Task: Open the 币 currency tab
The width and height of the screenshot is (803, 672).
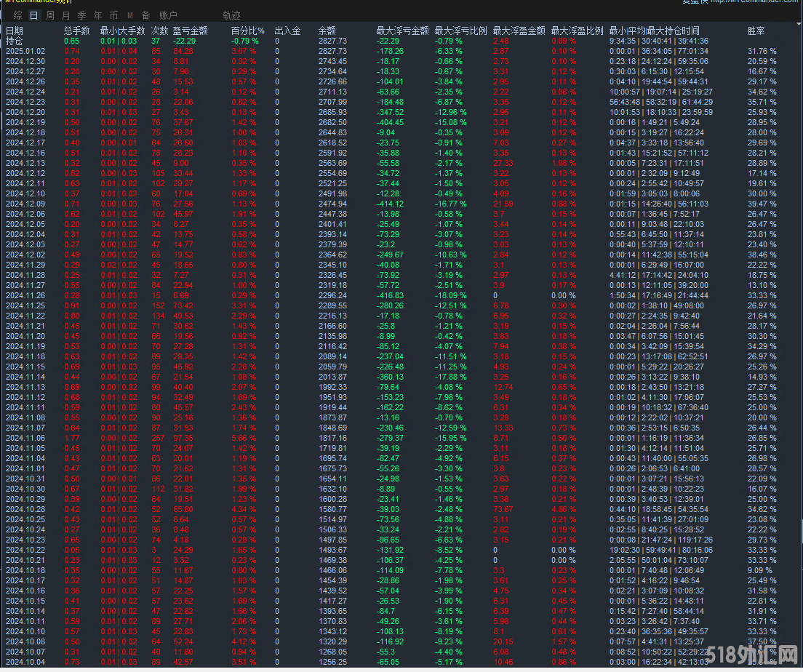Action: coord(113,15)
